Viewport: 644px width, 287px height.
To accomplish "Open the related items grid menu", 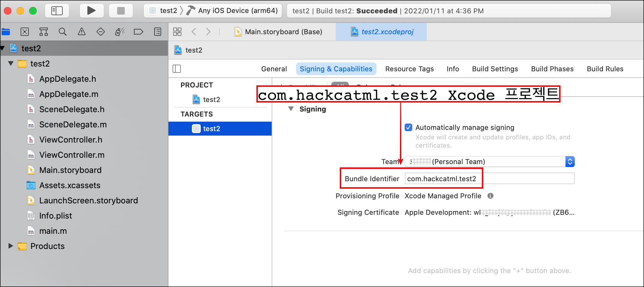I will [x=177, y=32].
